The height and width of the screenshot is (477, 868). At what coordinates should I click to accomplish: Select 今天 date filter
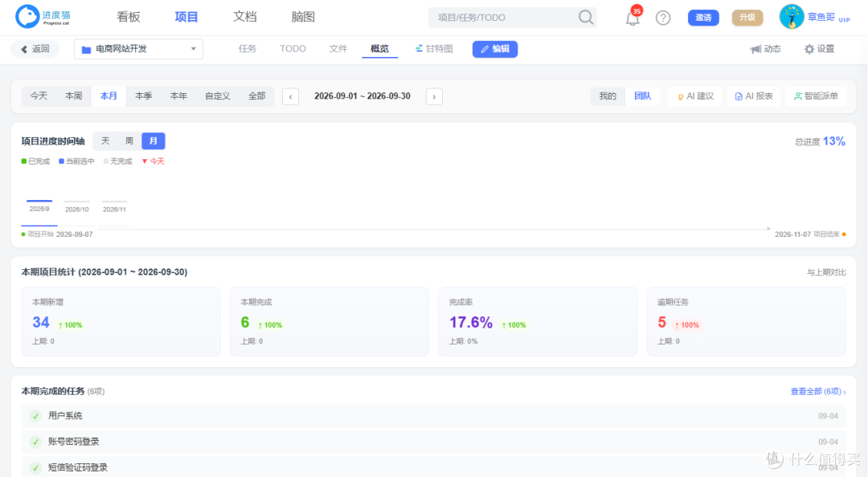pyautogui.click(x=39, y=96)
